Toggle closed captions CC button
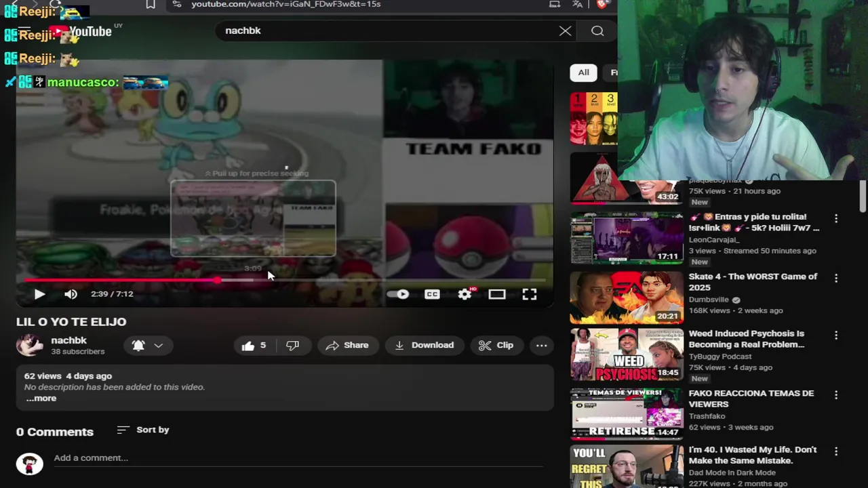Screen dimensions: 868x488 432,294
